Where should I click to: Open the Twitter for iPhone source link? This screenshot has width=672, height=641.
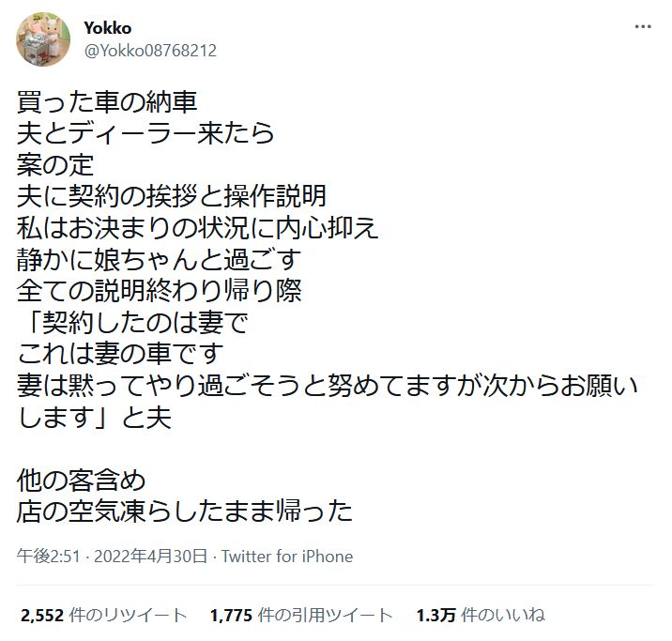[x=287, y=557]
